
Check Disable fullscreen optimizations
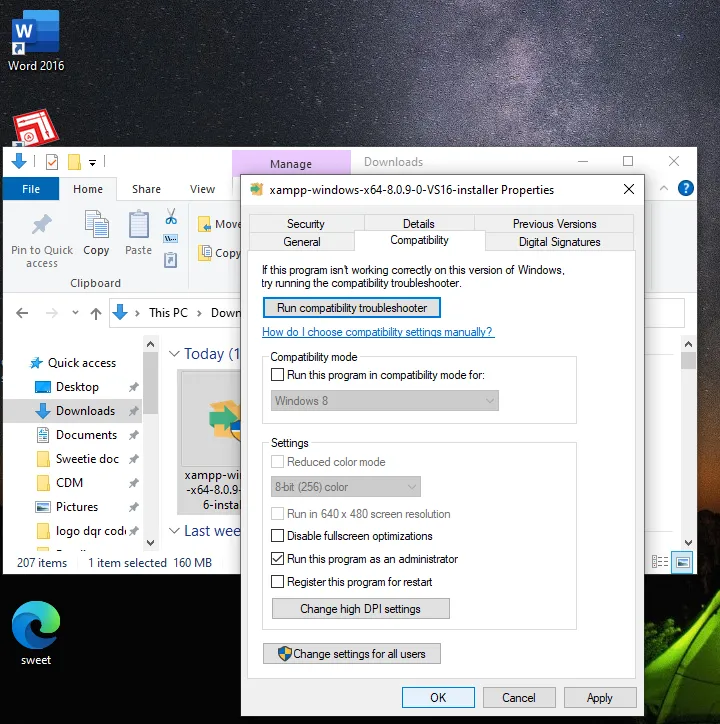[x=277, y=536]
